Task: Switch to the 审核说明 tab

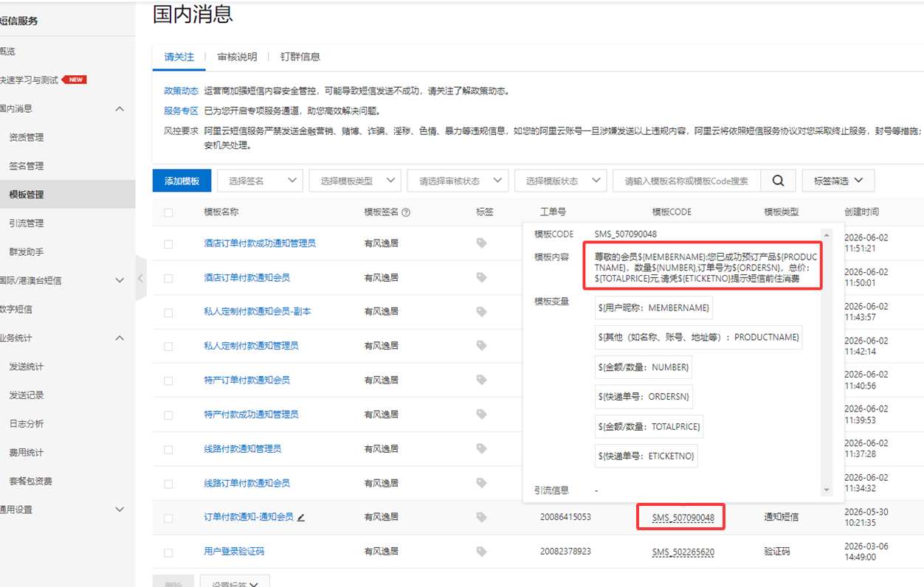Action: 237,57
